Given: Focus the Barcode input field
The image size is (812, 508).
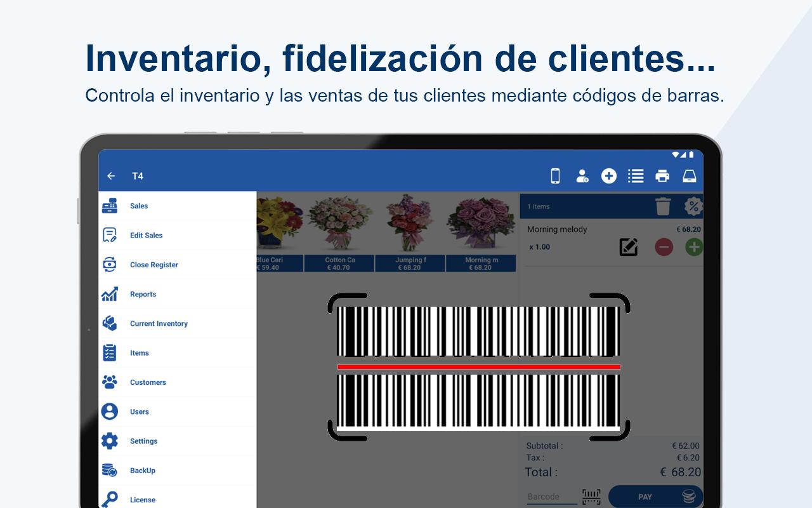Looking at the screenshot, I should click(x=552, y=497).
